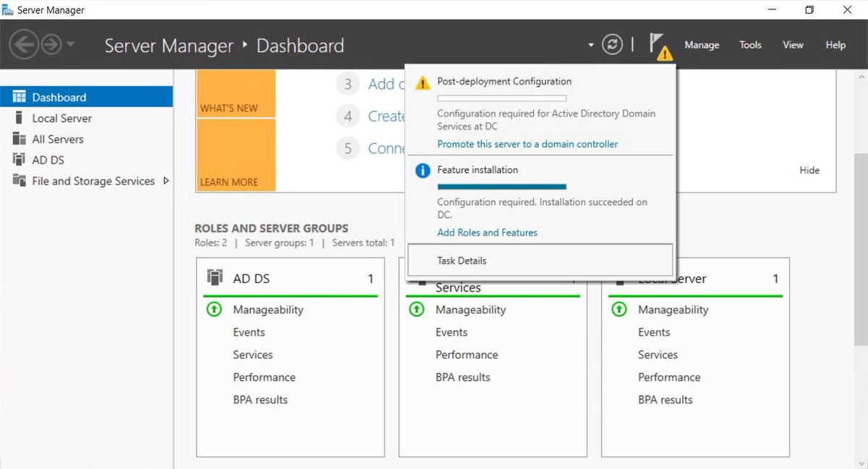Click the WHAT'S NEW tile

[x=236, y=93]
